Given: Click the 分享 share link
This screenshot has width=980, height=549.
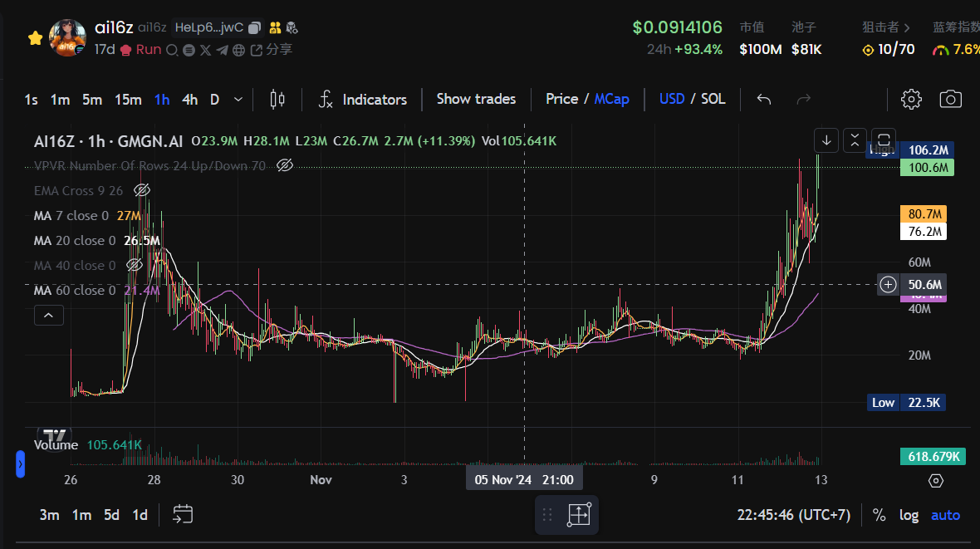Looking at the screenshot, I should click(x=282, y=49).
